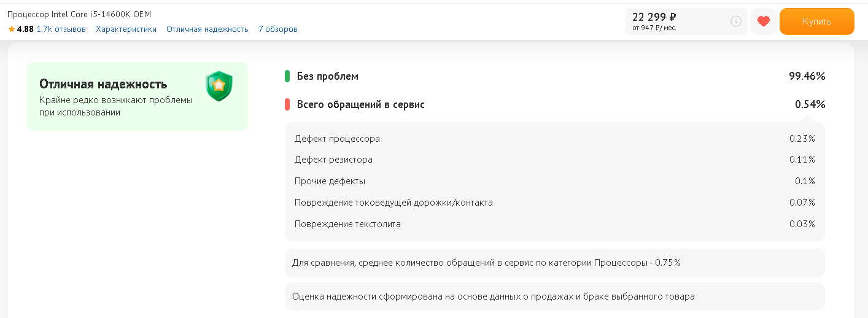The height and width of the screenshot is (318, 868).
Task: Click the 0.03% value
Action: [x=802, y=224]
